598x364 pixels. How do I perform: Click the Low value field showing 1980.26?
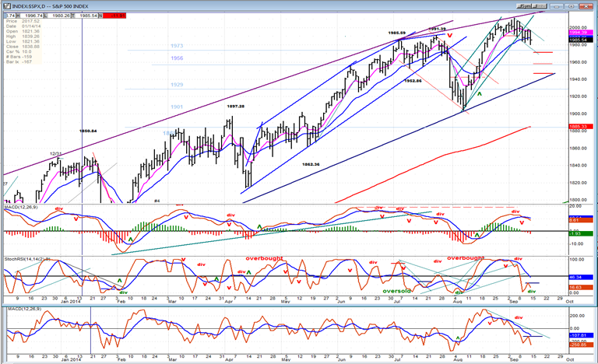tap(60, 16)
